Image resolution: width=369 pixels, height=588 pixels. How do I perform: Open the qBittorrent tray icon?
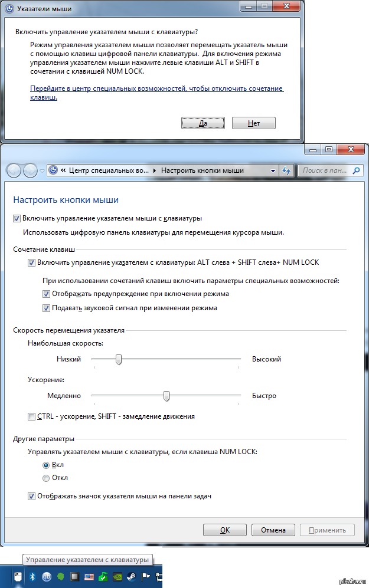(47, 576)
